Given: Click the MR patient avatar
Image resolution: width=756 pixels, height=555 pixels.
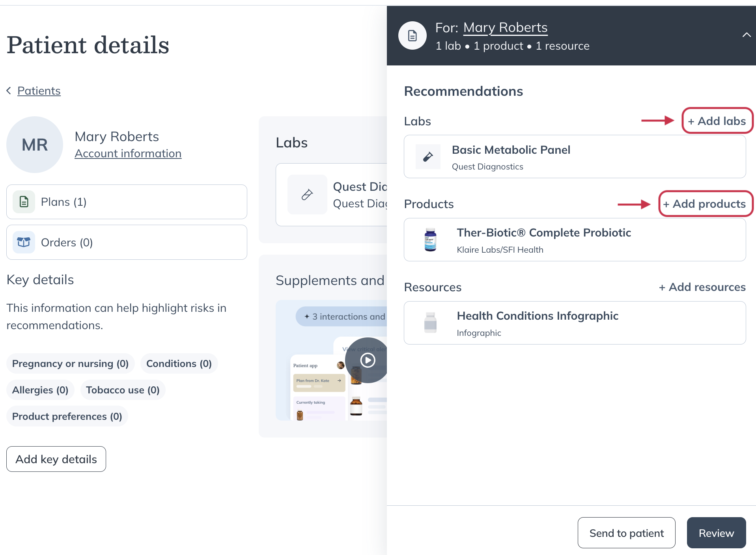Looking at the screenshot, I should point(34,144).
